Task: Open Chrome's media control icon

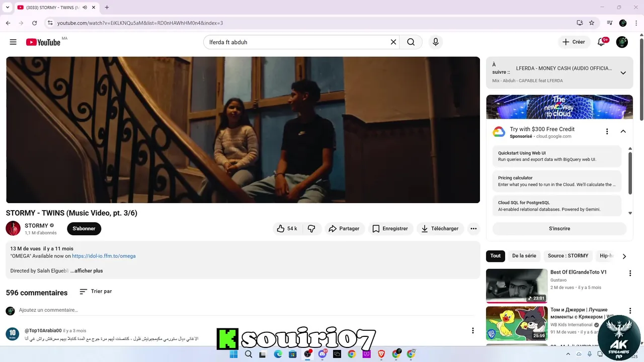Action: pyautogui.click(x=610, y=23)
